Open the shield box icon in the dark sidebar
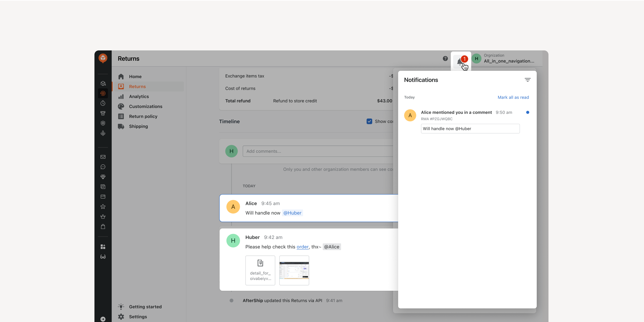 [x=103, y=123]
